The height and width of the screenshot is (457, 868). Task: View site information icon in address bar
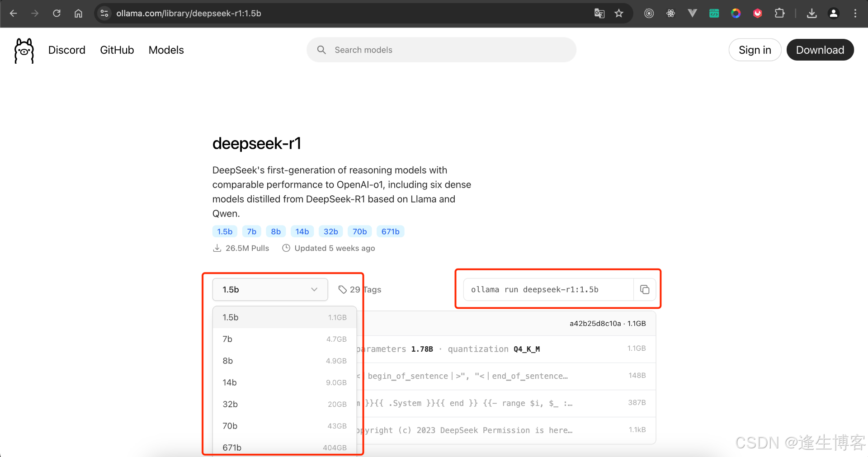point(104,14)
